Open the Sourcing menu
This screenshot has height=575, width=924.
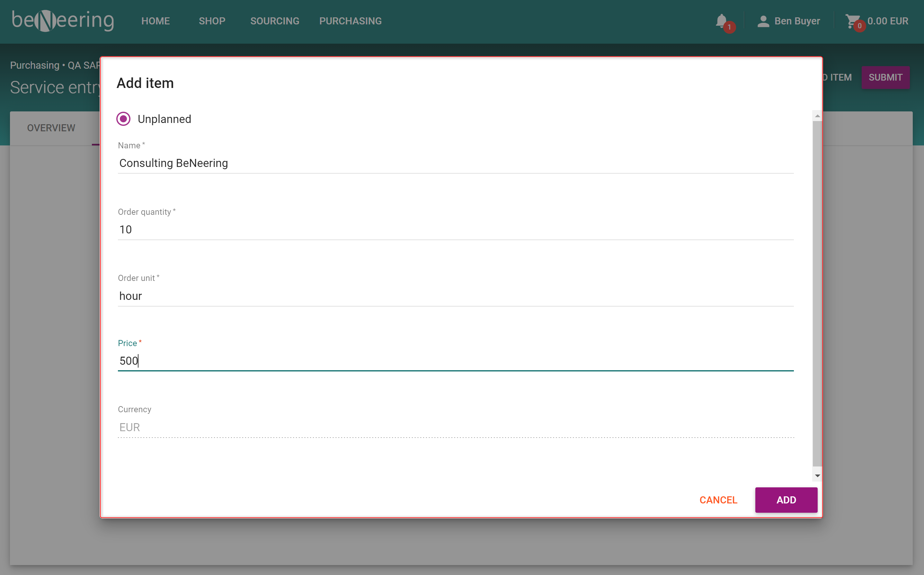click(x=274, y=21)
